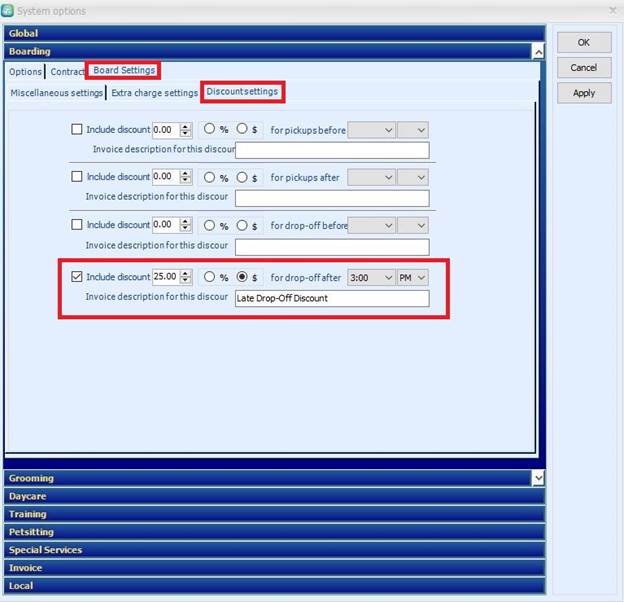The height and width of the screenshot is (602, 624).
Task: Open AM/PM dropdown for pickups after
Action: point(413,177)
